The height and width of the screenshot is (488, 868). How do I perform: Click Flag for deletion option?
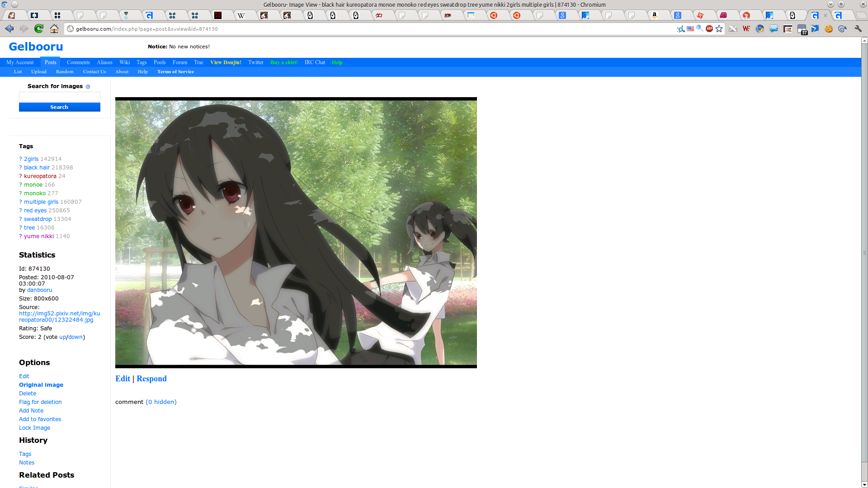click(x=40, y=402)
